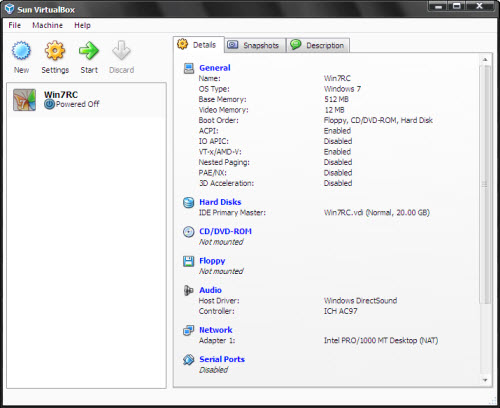Click 'Floppy, CD/DVD-ROM, Hard Disk' boot order value

tap(378, 120)
